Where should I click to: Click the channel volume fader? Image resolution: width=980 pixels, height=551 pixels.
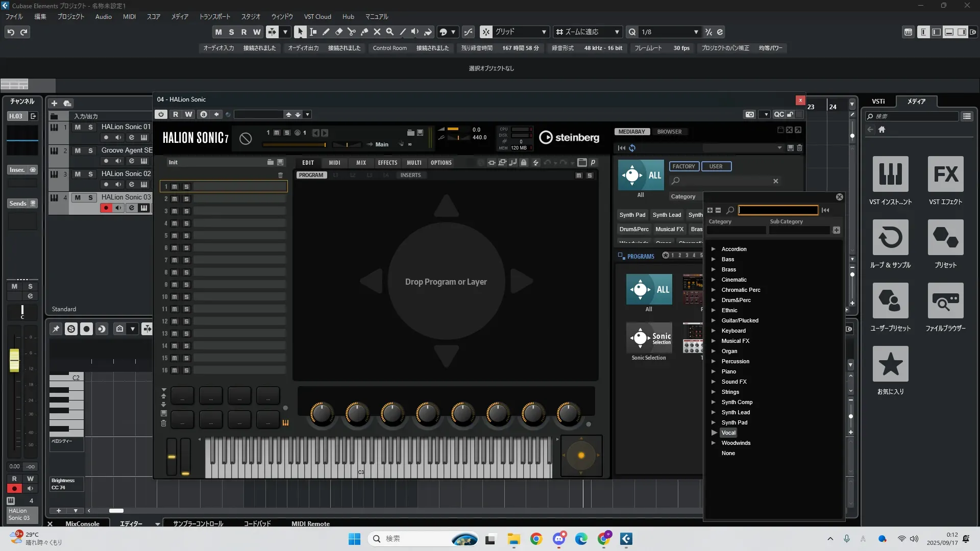point(14,360)
